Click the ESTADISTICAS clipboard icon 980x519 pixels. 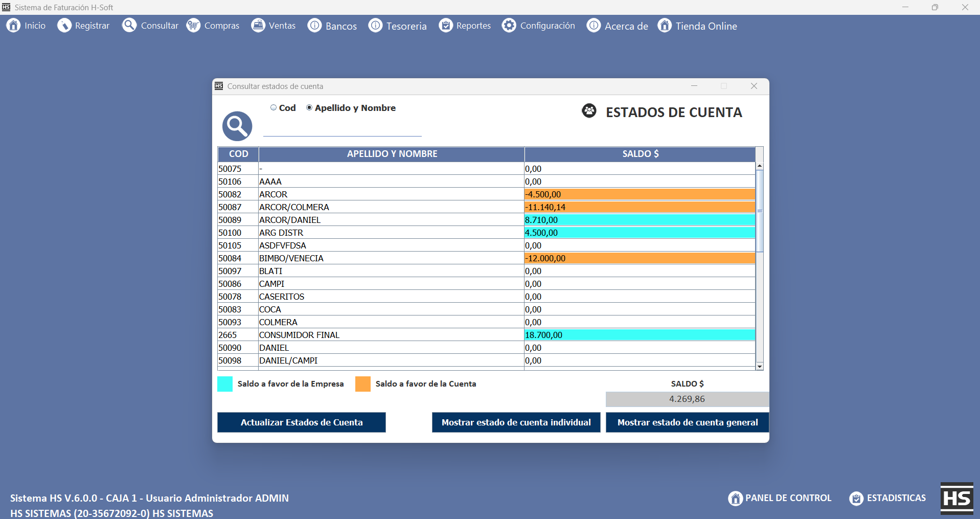[x=856, y=498]
